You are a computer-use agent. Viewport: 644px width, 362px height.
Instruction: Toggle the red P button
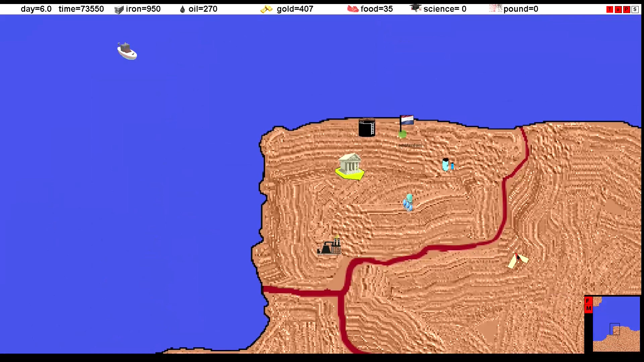[x=626, y=9]
